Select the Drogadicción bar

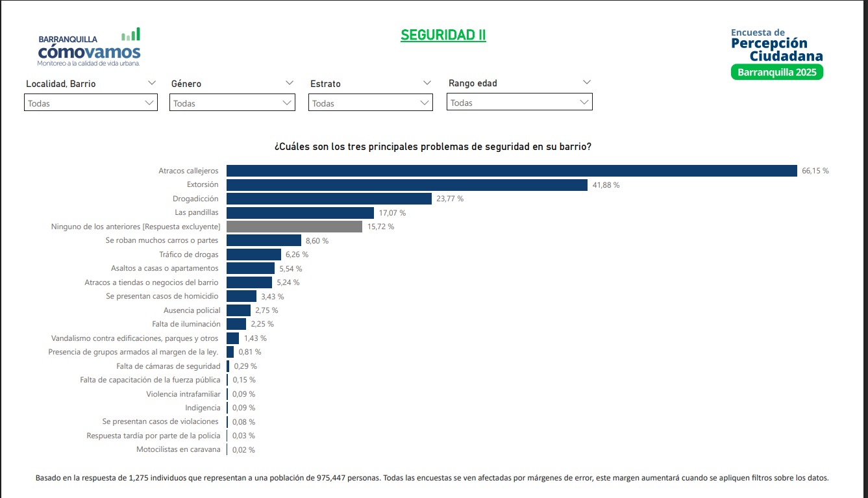point(329,199)
